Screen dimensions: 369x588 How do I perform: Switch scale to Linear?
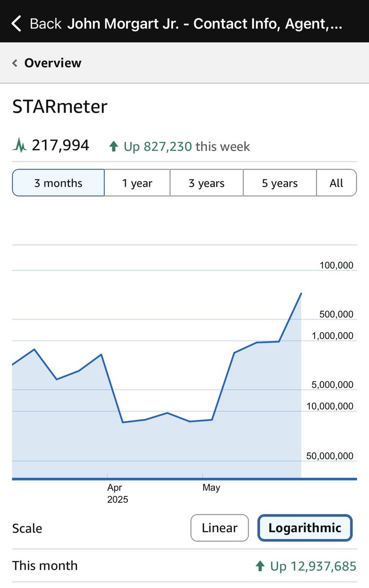tap(220, 528)
